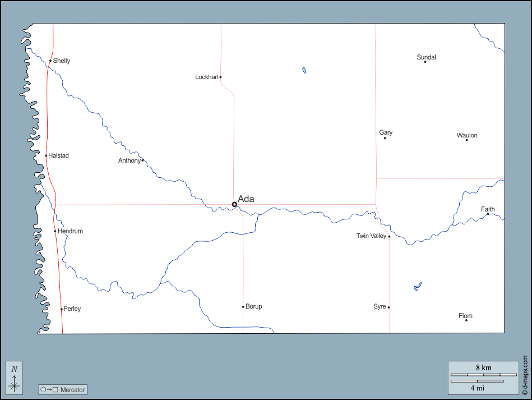The width and height of the screenshot is (532, 400).
Task: Click the Halstad town label
Action: tap(58, 155)
